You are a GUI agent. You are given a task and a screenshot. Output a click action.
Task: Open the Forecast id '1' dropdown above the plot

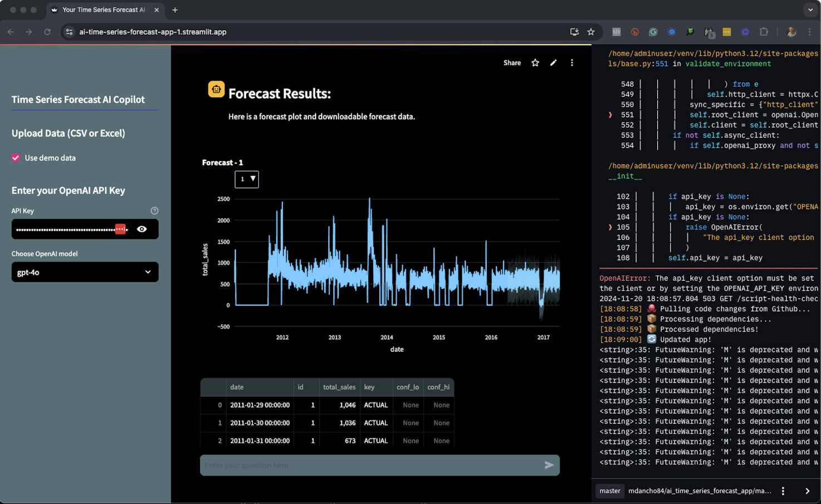click(247, 179)
